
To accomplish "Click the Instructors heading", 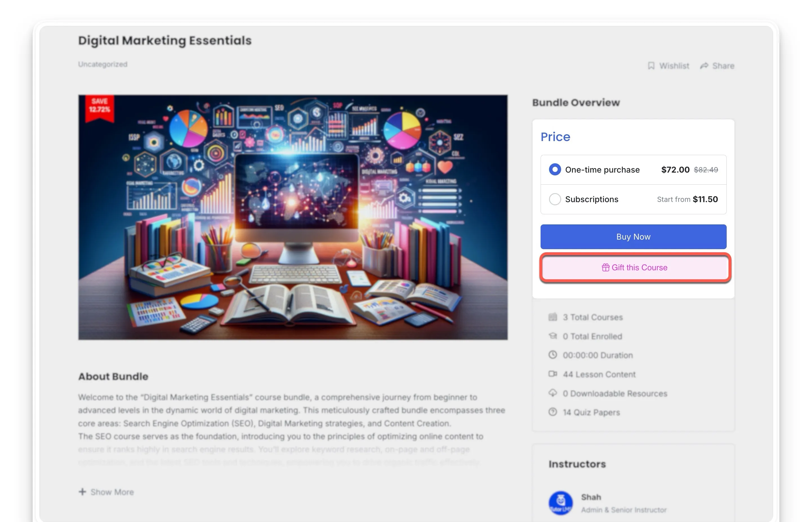I will (577, 464).
